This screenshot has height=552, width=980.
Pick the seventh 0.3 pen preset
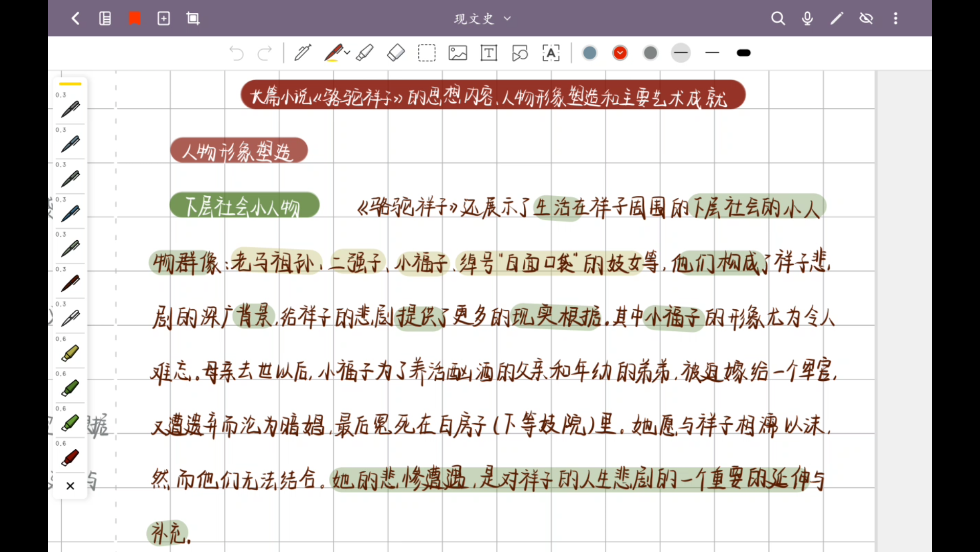70,317
